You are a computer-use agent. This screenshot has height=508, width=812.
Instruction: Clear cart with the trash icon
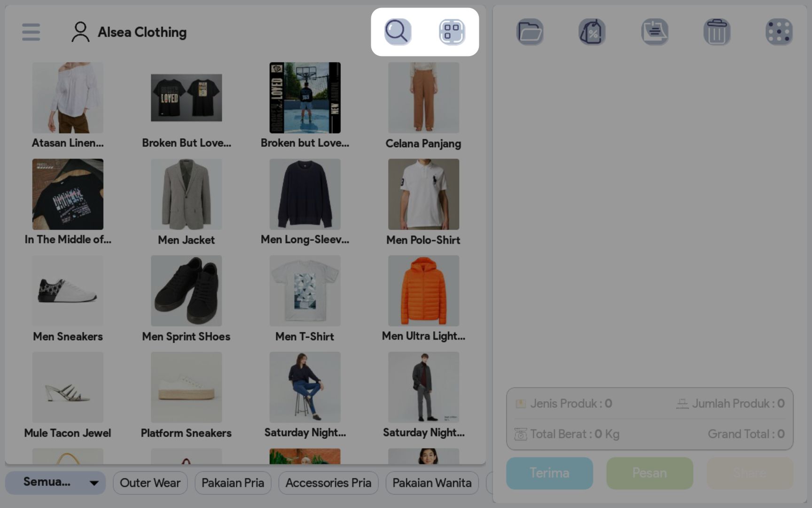pyautogui.click(x=717, y=32)
